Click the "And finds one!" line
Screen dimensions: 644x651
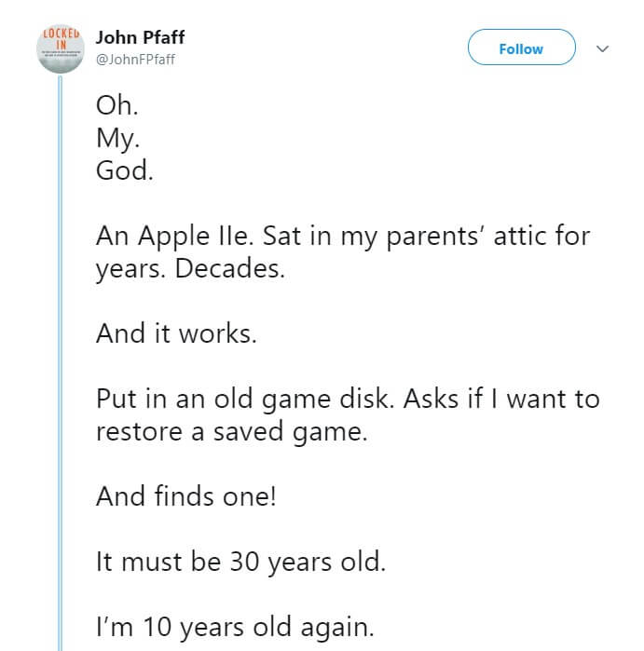(185, 496)
